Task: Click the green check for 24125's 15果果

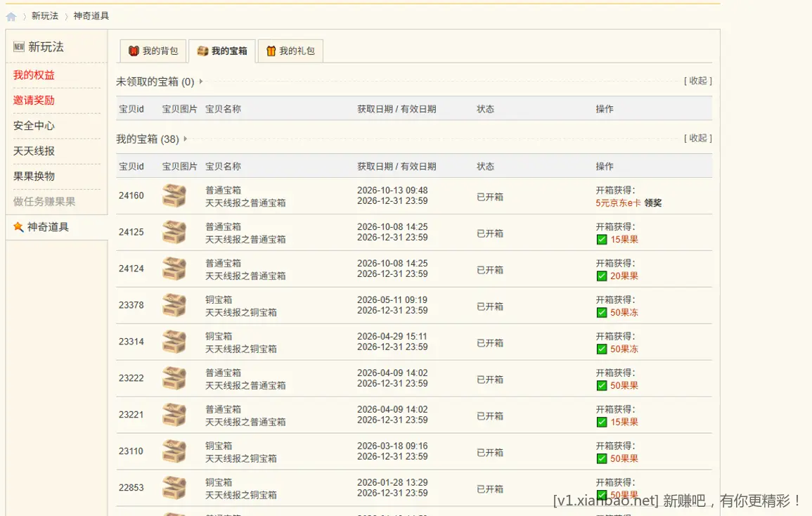Action: [x=602, y=239]
